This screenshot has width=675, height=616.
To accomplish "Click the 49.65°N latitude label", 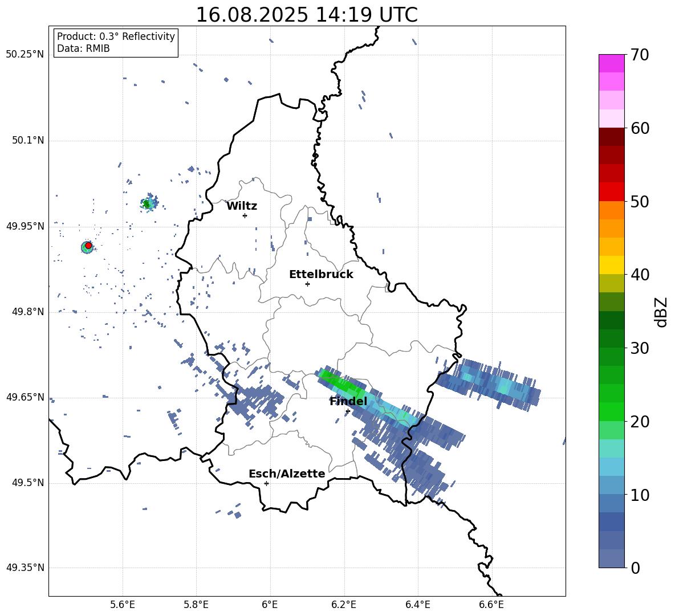I will tap(25, 397).
